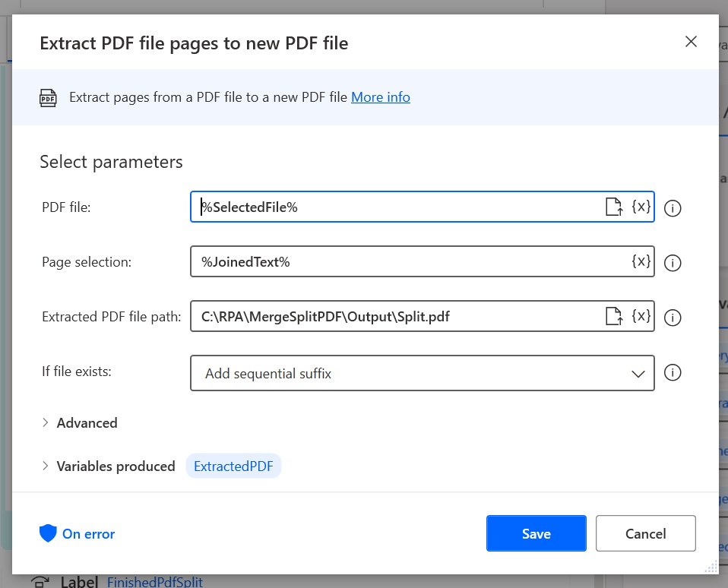728x588 pixels.
Task: Expand the Advanced section
Action: click(79, 423)
